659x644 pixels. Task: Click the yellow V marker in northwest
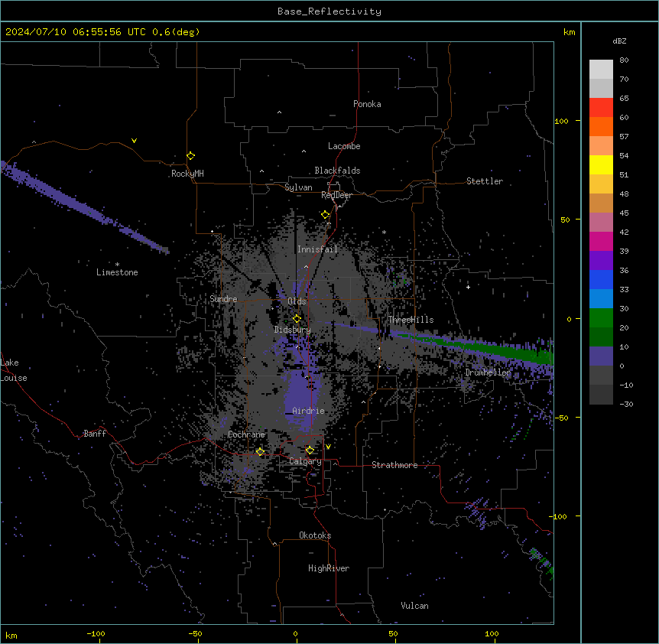point(134,141)
